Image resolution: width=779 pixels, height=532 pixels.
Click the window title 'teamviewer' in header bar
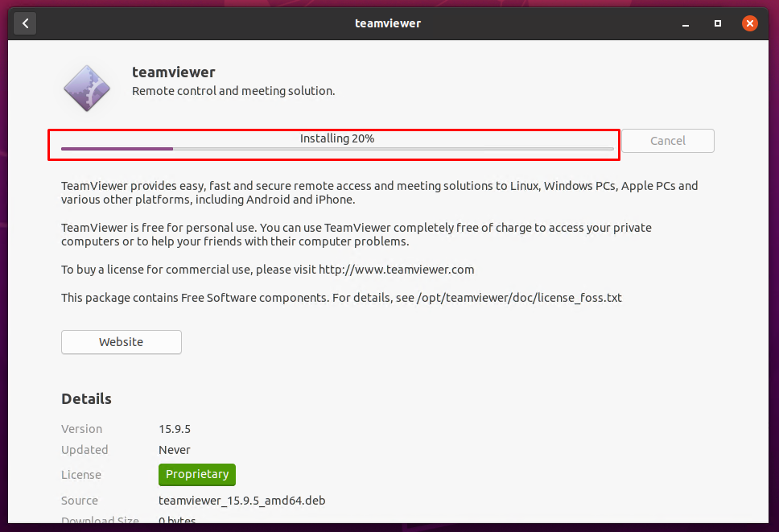(x=388, y=23)
